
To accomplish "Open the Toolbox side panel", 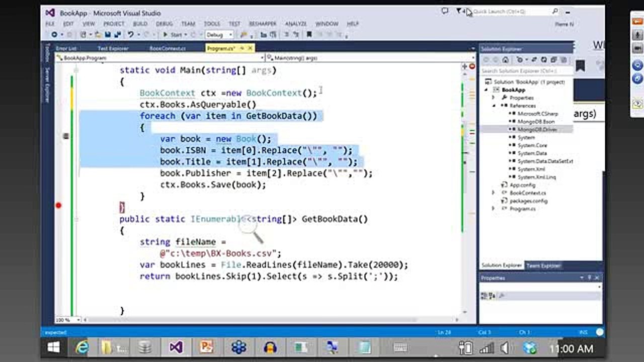I will coord(47,52).
